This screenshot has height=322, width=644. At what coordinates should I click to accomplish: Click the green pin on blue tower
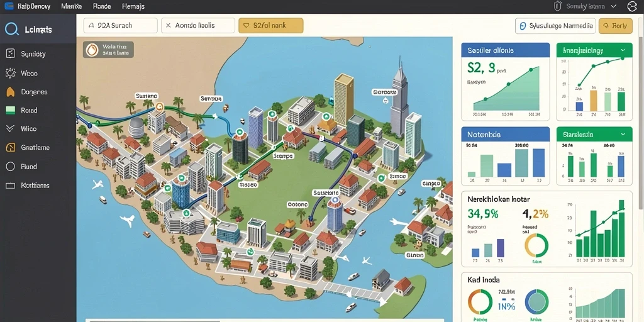coord(180,179)
